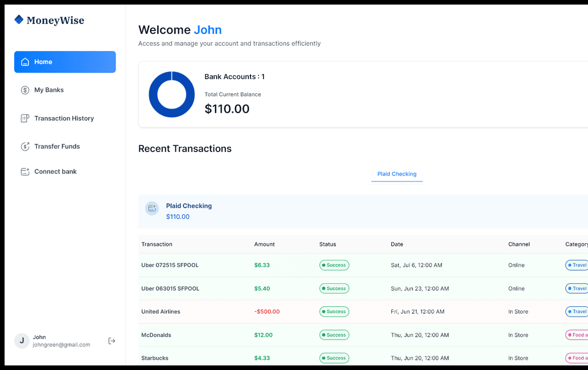The image size is (588, 370).
Task: Click the Sun, Jun 23 date cell
Action: (x=420, y=289)
